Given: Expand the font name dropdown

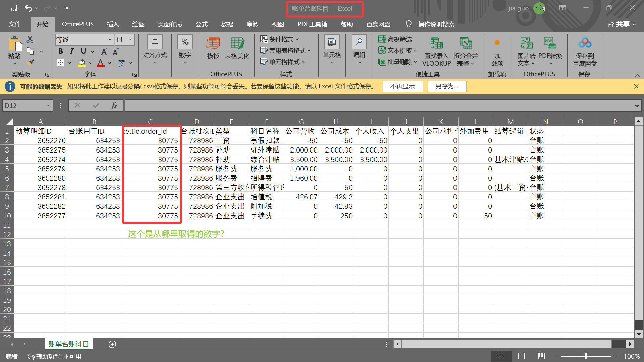Looking at the screenshot, I should [x=110, y=40].
